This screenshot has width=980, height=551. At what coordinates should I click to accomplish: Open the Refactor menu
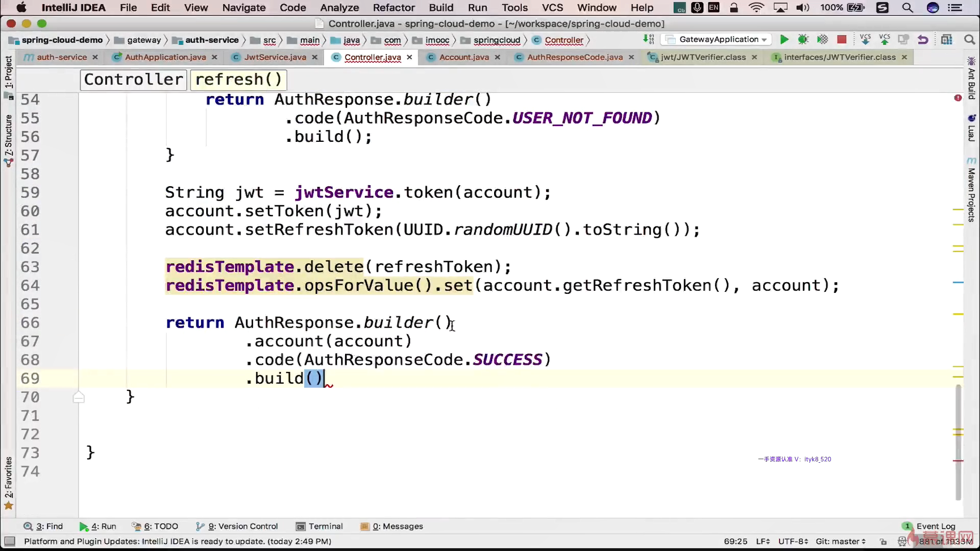394,8
